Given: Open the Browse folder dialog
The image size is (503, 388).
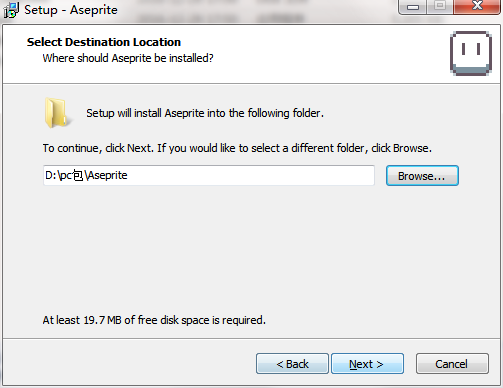Looking at the screenshot, I should point(422,176).
